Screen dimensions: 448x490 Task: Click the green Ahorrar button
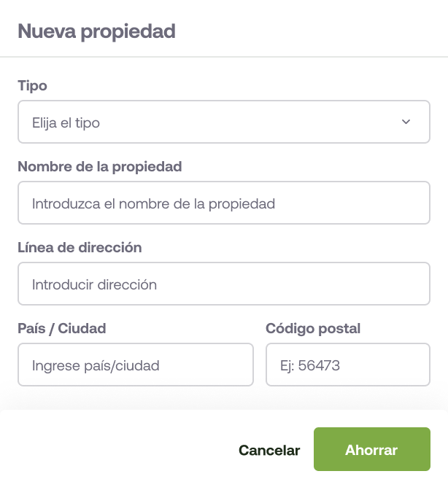[x=371, y=450]
